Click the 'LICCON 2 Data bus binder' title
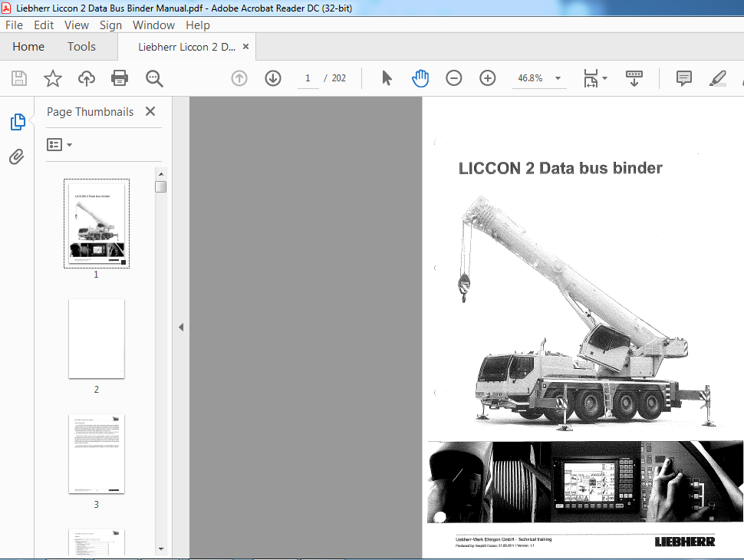This screenshot has height=560, width=744. click(561, 169)
